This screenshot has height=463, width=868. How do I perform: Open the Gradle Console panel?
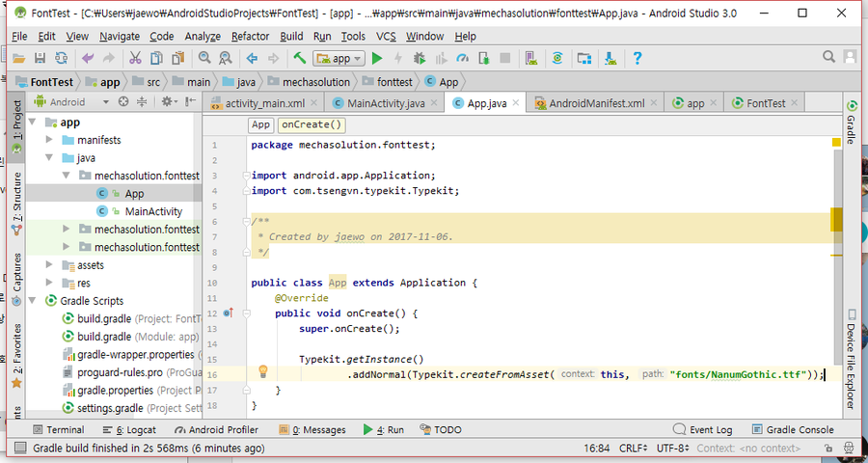pos(793,430)
